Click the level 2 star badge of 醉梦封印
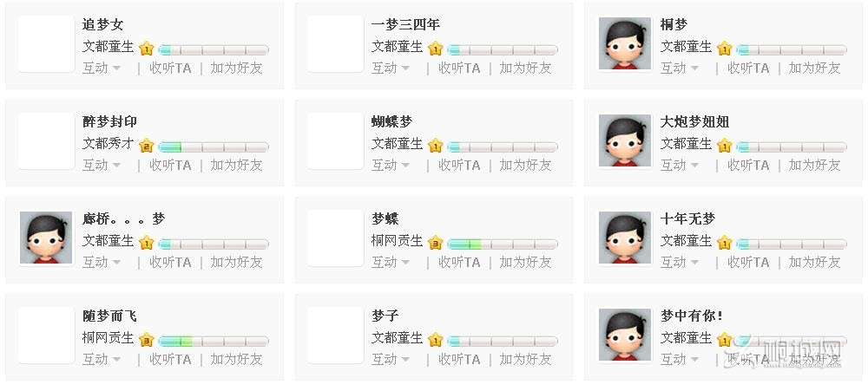Screen dimensions: 868x391 point(146,146)
